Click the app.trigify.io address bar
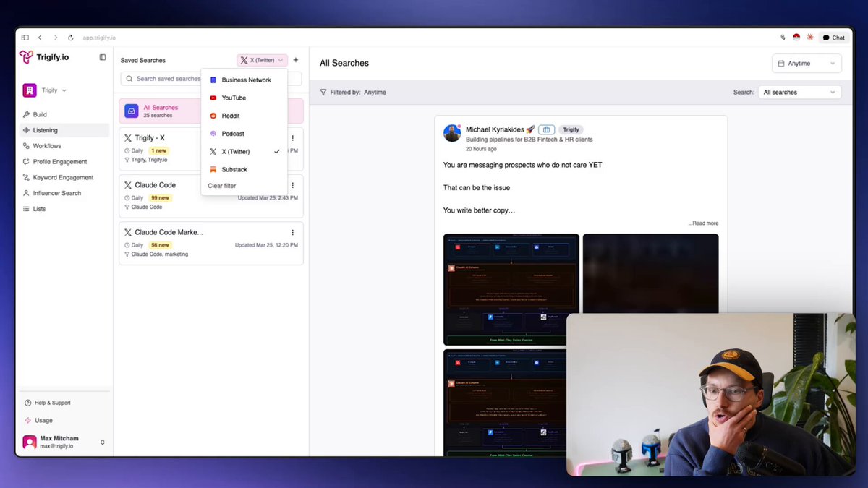 tap(99, 38)
